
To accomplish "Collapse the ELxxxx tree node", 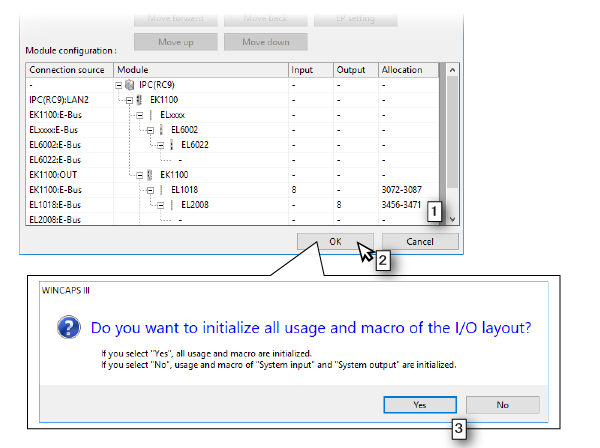I will (139, 115).
